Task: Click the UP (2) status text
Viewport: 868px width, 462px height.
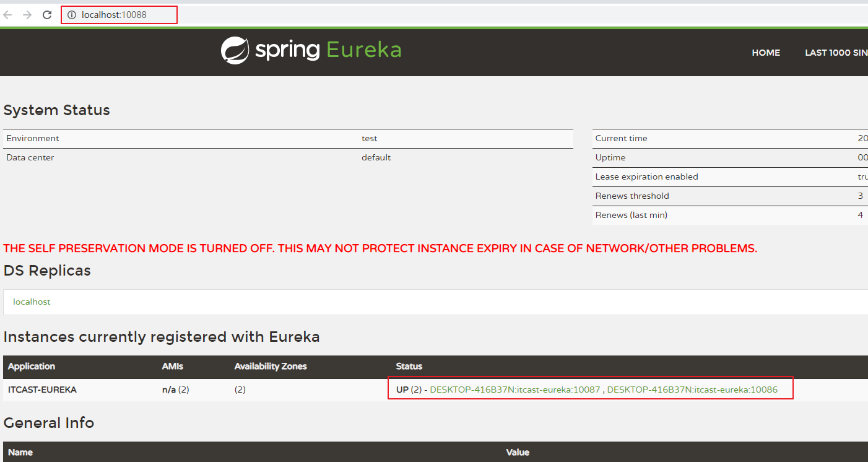Action: [409, 390]
